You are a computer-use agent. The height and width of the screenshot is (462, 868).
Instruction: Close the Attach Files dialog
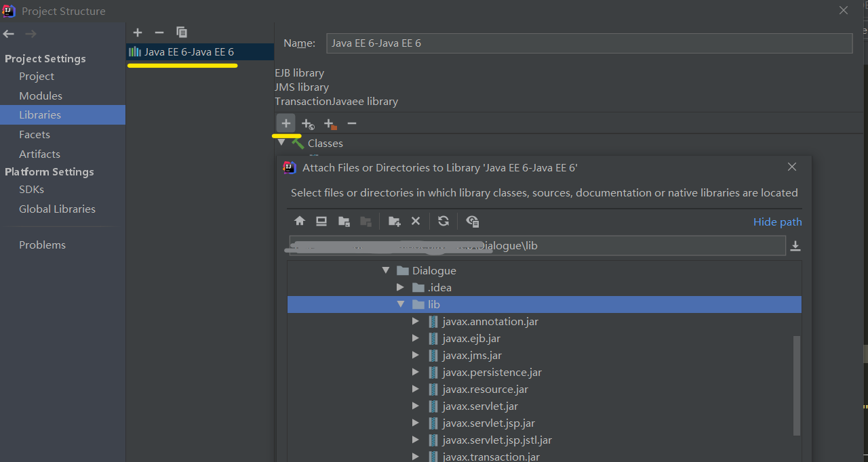(x=792, y=167)
